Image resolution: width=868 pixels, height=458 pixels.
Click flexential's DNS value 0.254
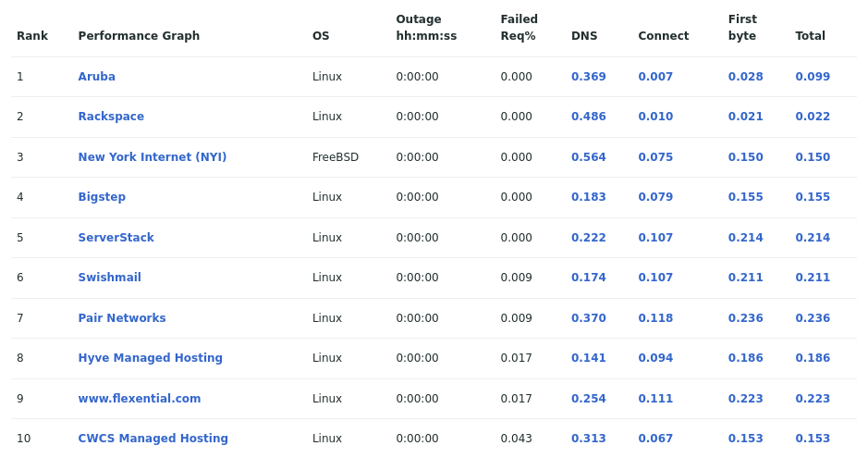click(x=589, y=398)
